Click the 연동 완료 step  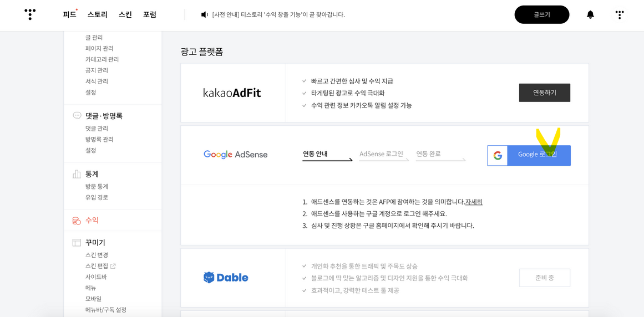[x=428, y=154]
